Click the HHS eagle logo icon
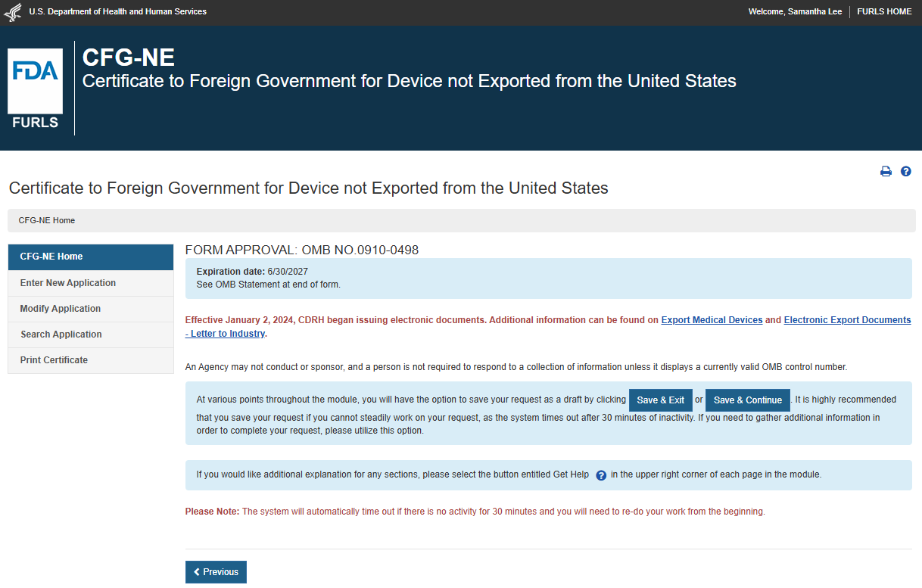This screenshot has height=588, width=922. coord(14,12)
